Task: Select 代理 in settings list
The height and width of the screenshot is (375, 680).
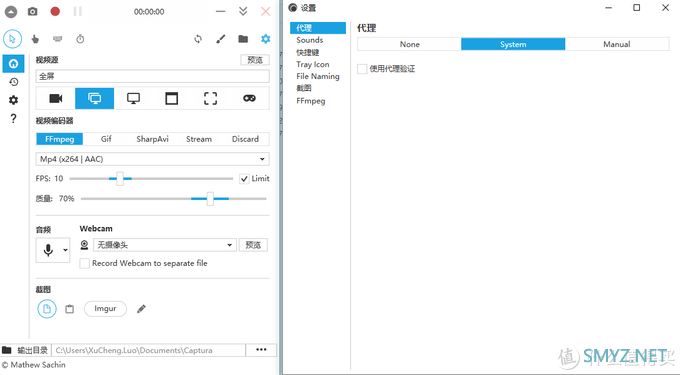Action: click(x=318, y=28)
